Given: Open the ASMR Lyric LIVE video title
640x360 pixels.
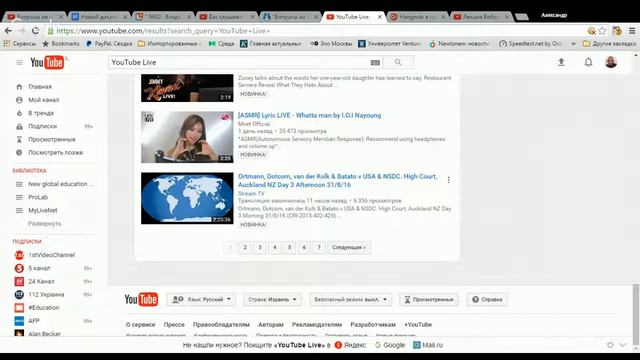Looking at the screenshot, I should click(x=309, y=116).
